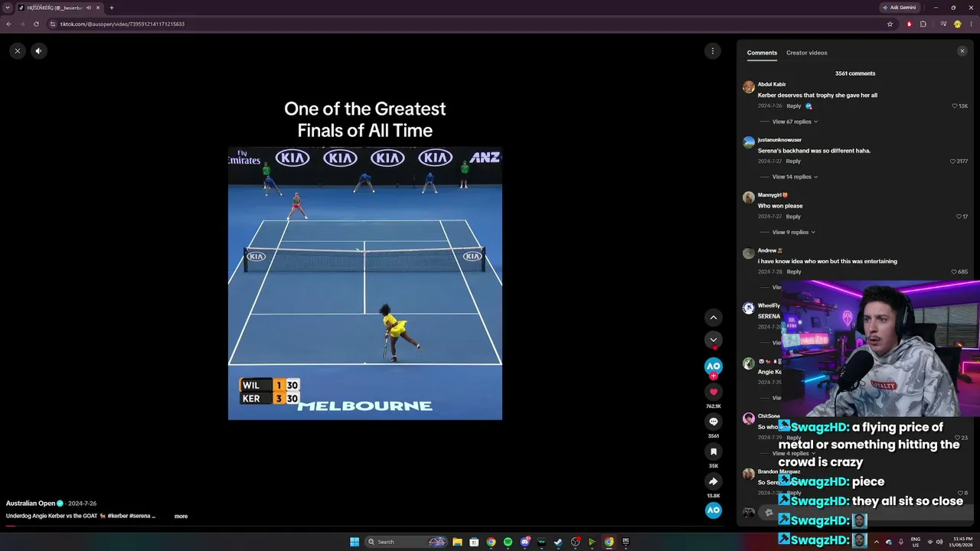Reload the TikTok page
Screen dimensions: 980x551
pyautogui.click(x=36, y=24)
